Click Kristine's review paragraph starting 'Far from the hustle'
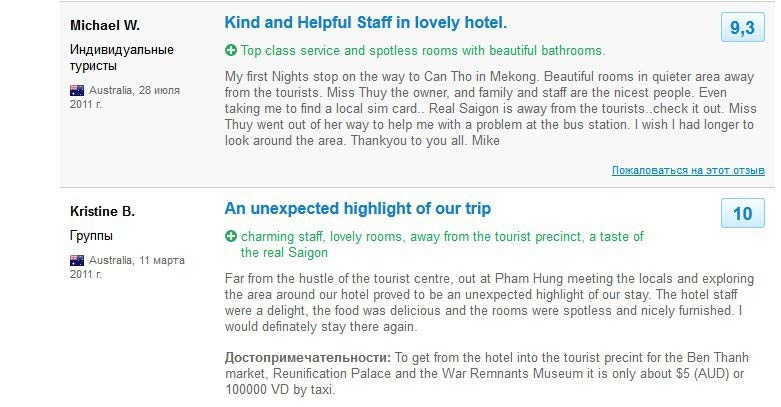Screen dimensions: 781x407 [x=490, y=302]
